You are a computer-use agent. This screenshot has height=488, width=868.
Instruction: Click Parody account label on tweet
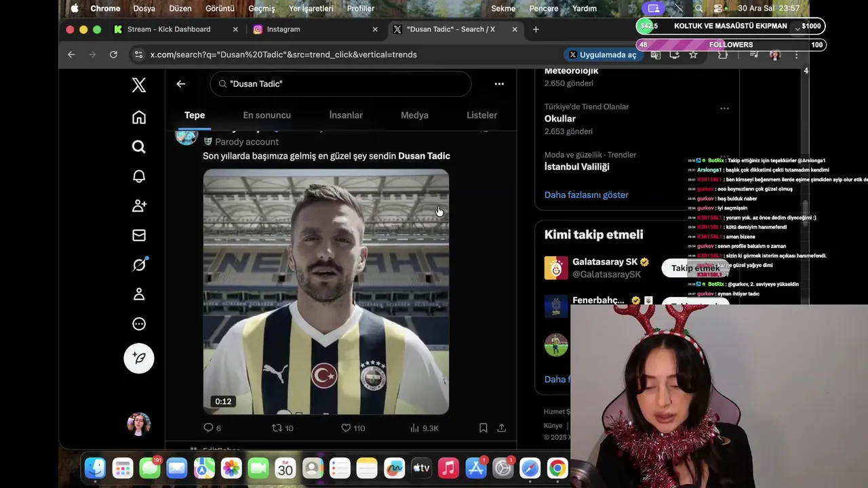[247, 142]
